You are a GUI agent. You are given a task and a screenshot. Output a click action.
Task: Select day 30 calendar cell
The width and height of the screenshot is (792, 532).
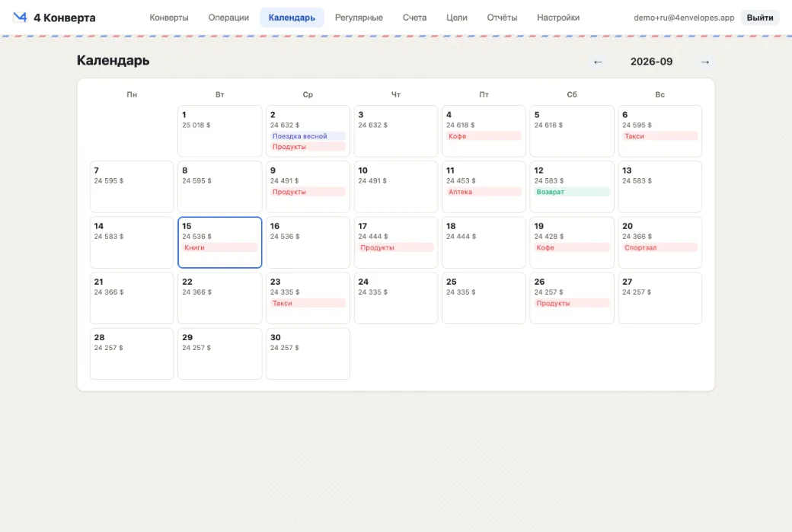[x=308, y=354]
